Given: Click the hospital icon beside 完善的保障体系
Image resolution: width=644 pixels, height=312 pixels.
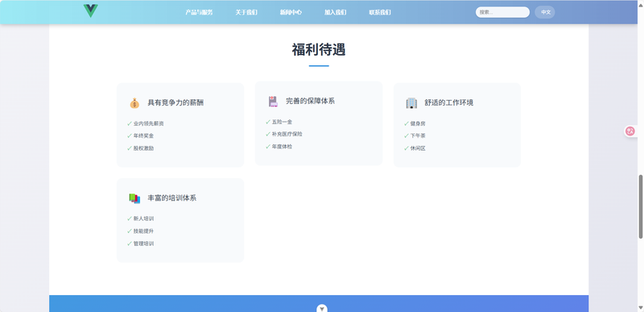Looking at the screenshot, I should 273,101.
